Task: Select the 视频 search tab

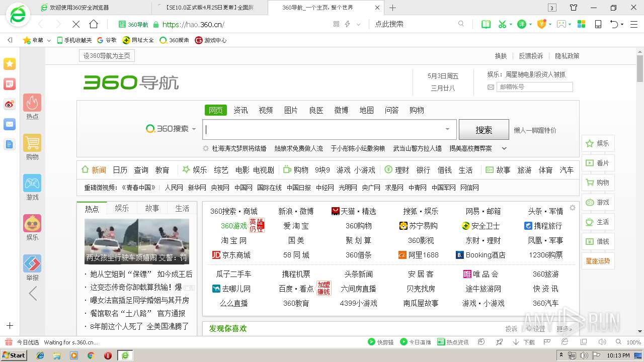Action: (x=266, y=110)
